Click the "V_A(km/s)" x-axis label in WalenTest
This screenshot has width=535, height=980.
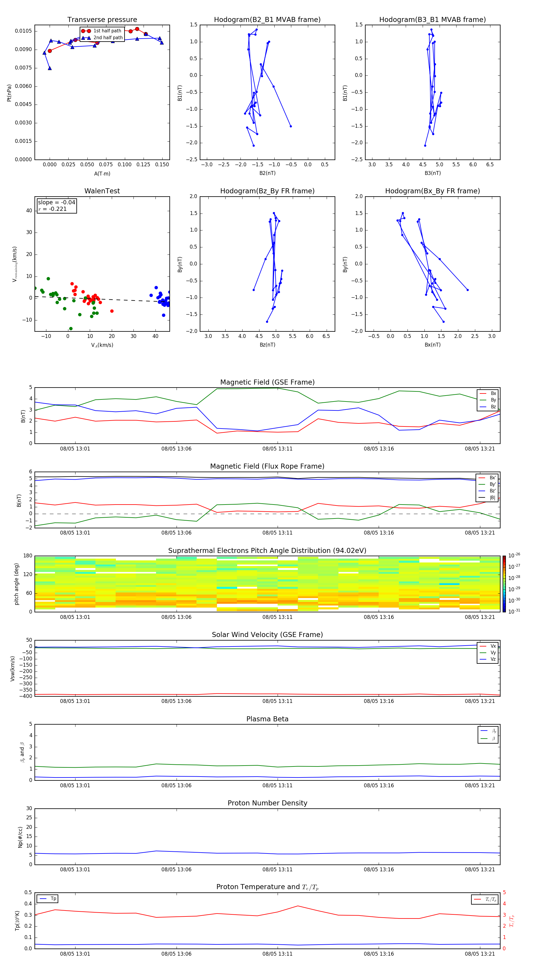point(102,345)
